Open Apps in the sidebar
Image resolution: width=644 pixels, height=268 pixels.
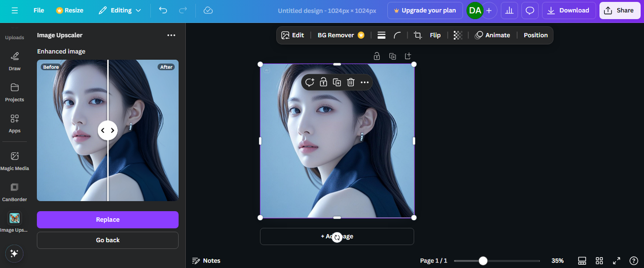[15, 124]
